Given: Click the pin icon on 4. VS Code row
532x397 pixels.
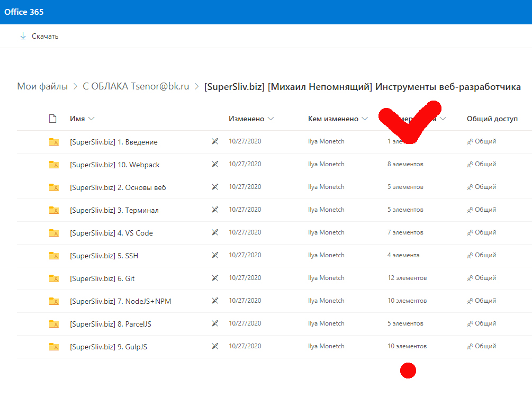Looking at the screenshot, I should coord(215,232).
